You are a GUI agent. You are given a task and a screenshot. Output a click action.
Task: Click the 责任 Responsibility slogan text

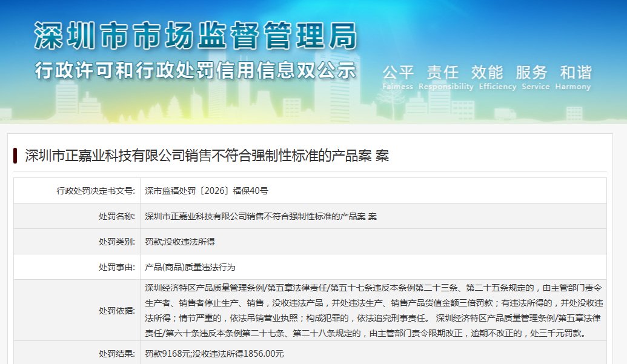pos(446,78)
